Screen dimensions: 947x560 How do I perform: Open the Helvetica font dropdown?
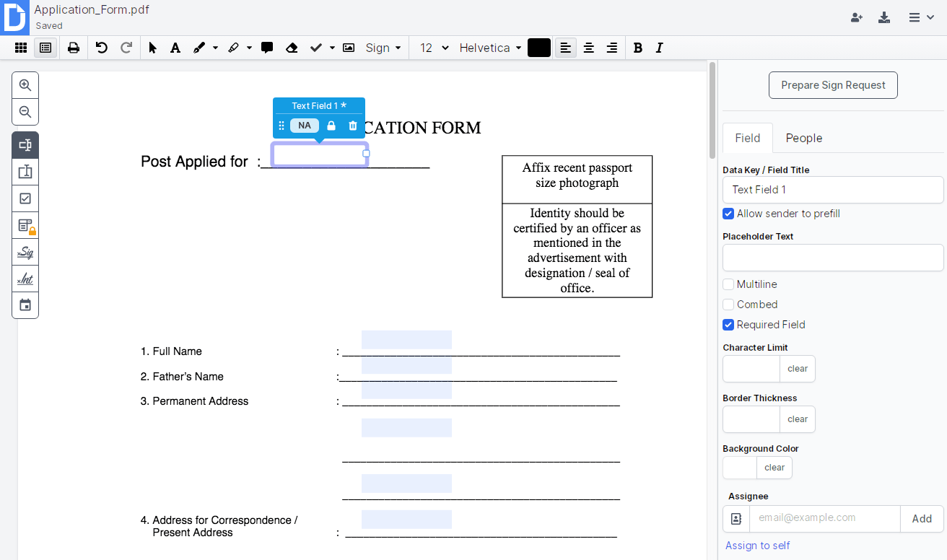point(489,48)
